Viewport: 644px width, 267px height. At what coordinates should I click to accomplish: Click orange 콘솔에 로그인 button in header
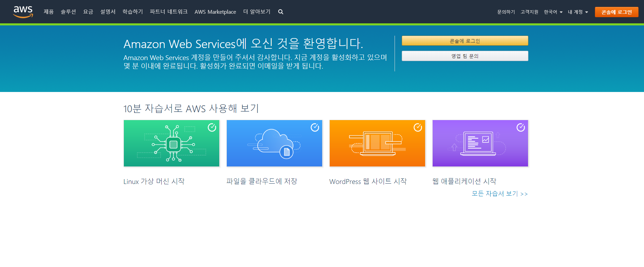pyautogui.click(x=617, y=12)
